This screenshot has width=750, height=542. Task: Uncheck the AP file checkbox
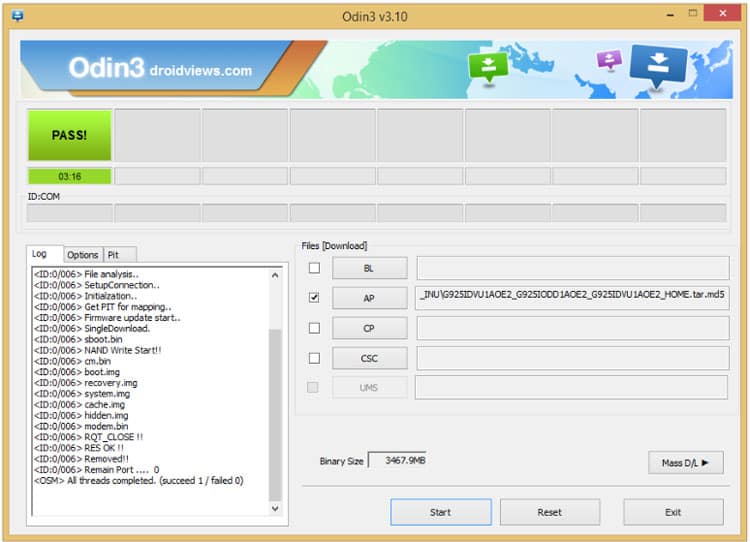314,298
